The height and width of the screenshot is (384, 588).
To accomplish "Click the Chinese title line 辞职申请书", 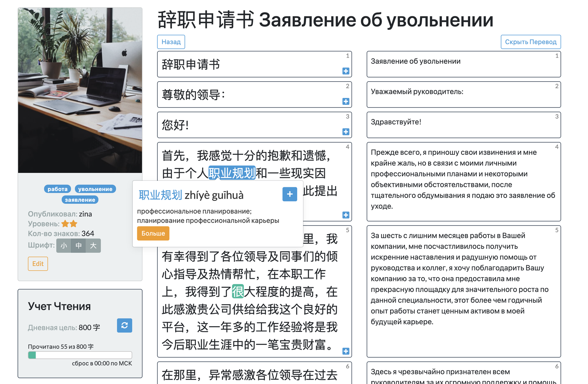I will 191,64.
